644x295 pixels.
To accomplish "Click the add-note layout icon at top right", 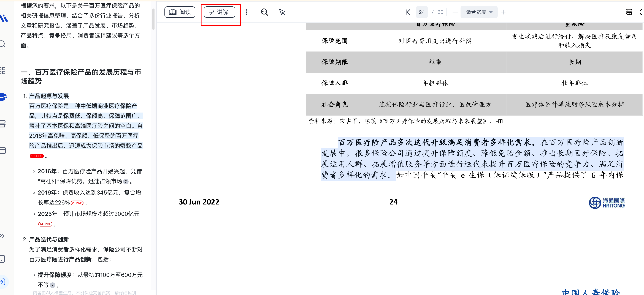I will pyautogui.click(x=629, y=12).
